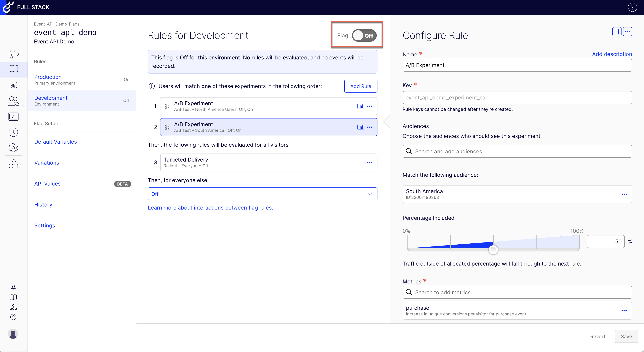644x352 pixels.
Task: Toggle the Flag Off switch
Action: pyautogui.click(x=364, y=35)
